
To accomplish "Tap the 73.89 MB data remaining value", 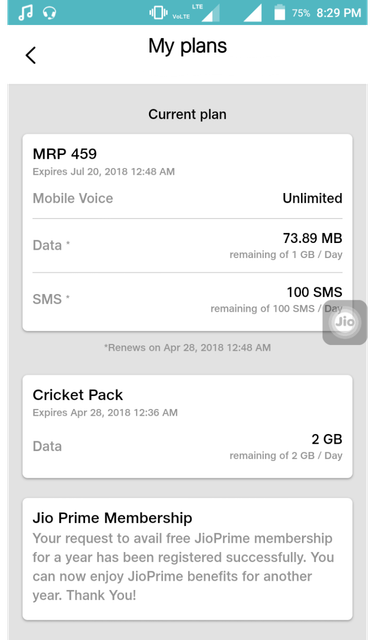I will (313, 238).
